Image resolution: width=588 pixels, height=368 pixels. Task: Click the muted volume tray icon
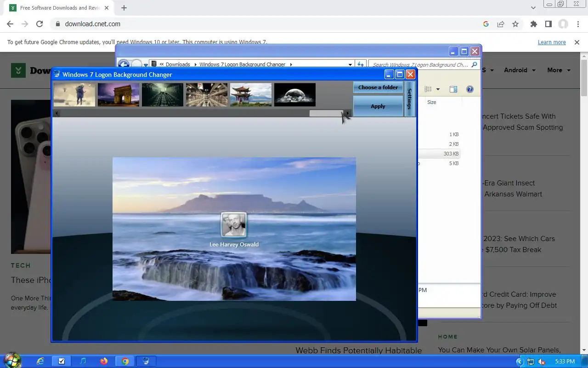coord(542,362)
